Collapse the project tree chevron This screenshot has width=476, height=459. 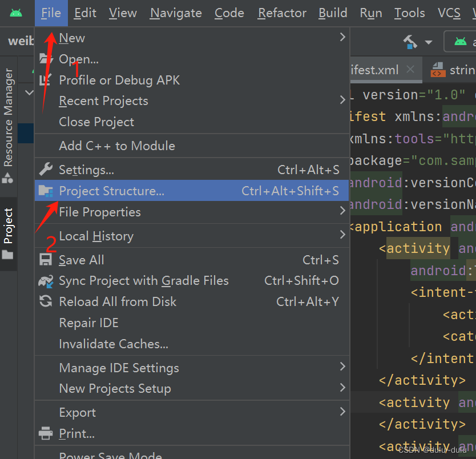(x=29, y=92)
